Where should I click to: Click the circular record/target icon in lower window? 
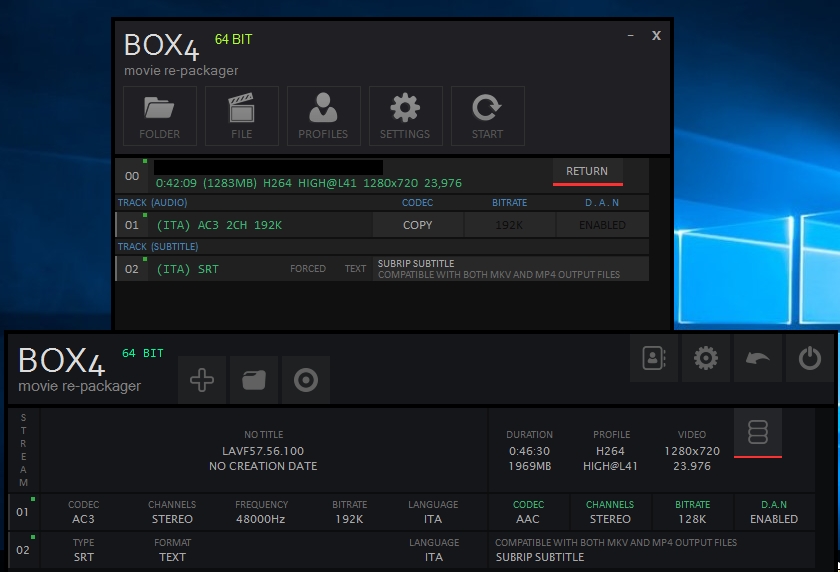[x=306, y=380]
